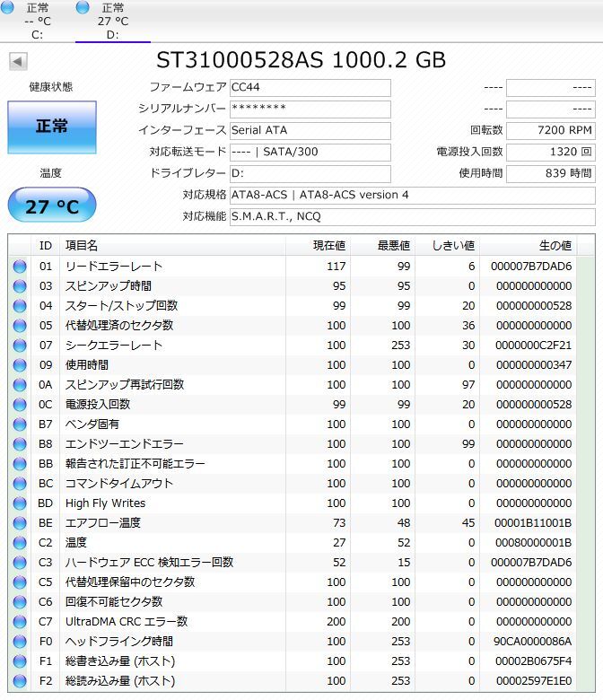Click the 正常 health status button

pos(52,127)
